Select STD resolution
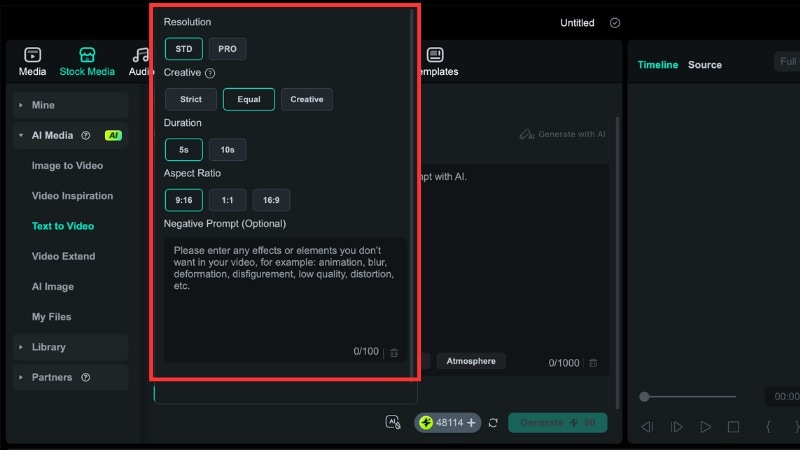800x450 pixels. (184, 49)
